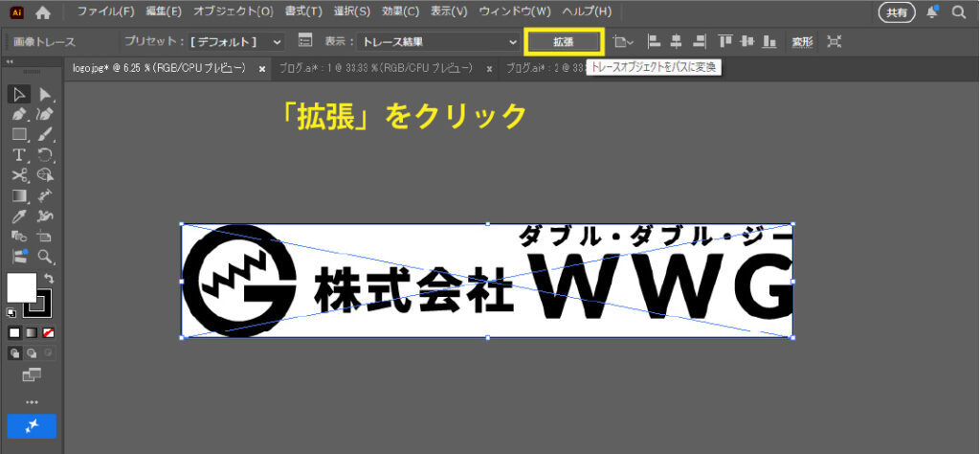Viewport: 980px width, 454px height.
Task: Choose the Scissors tool
Action: 19,174
